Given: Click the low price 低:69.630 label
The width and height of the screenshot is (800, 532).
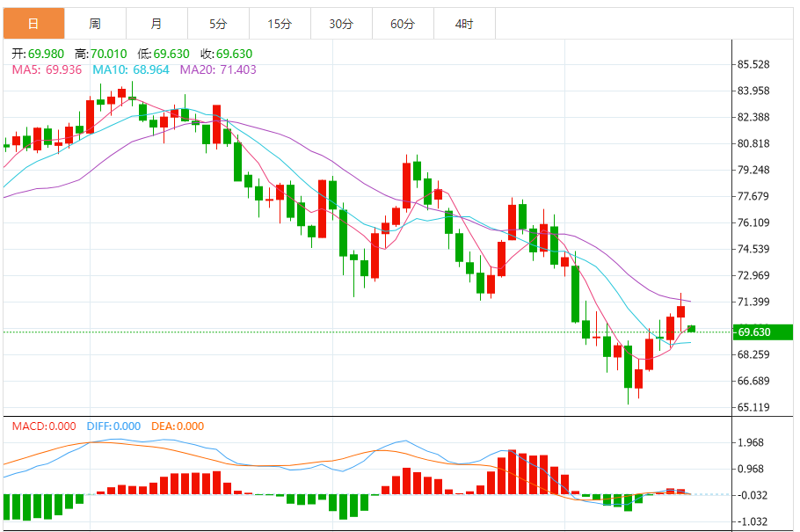Looking at the screenshot, I should (164, 54).
